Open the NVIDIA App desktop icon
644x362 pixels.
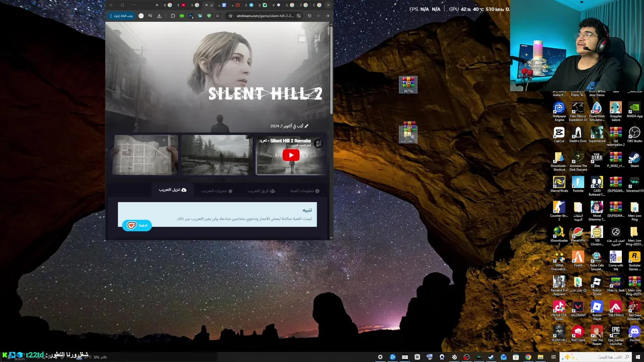(634, 110)
